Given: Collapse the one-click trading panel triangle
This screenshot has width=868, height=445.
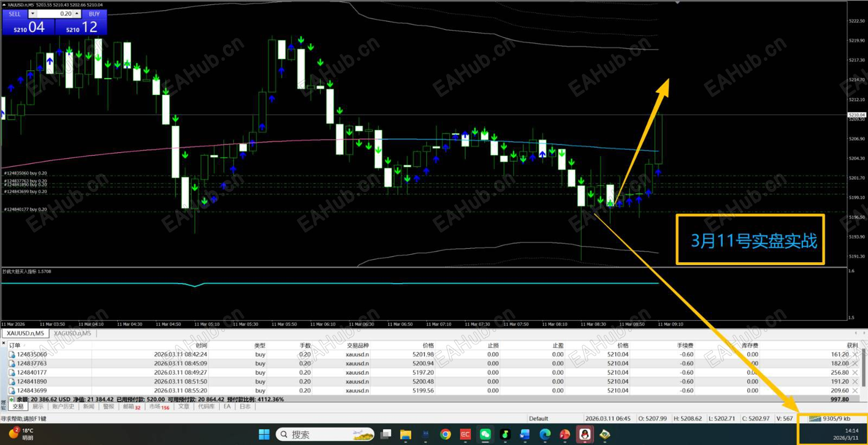Looking at the screenshot, I should point(4,5).
